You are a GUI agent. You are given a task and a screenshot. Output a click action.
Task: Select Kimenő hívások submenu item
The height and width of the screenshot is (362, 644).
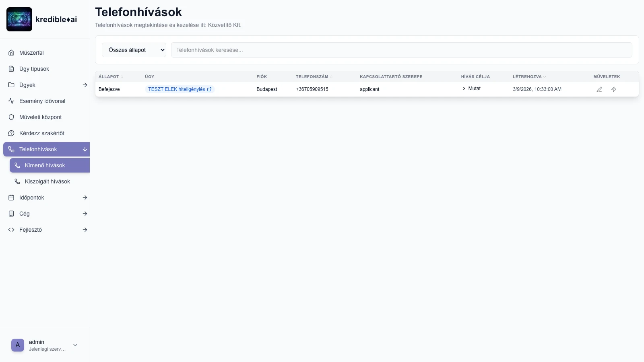click(x=45, y=165)
